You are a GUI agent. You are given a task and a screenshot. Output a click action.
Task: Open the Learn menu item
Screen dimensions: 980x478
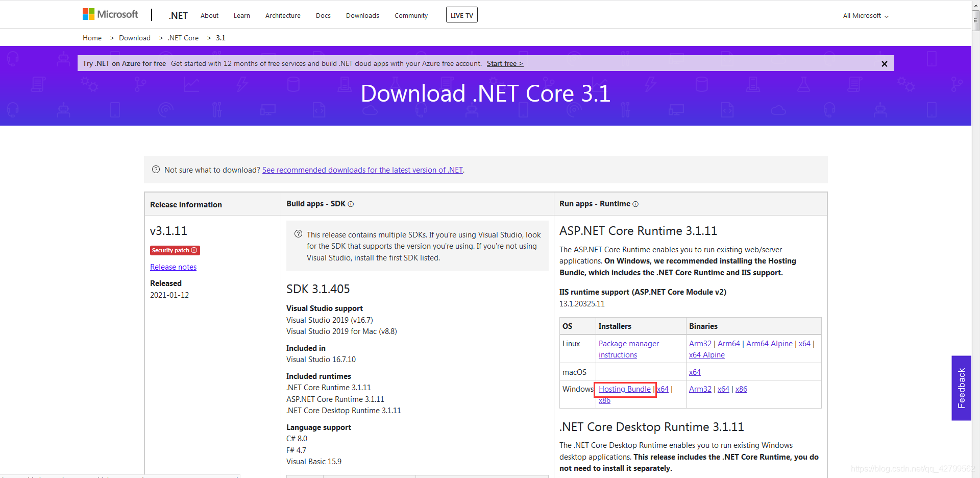pos(242,16)
